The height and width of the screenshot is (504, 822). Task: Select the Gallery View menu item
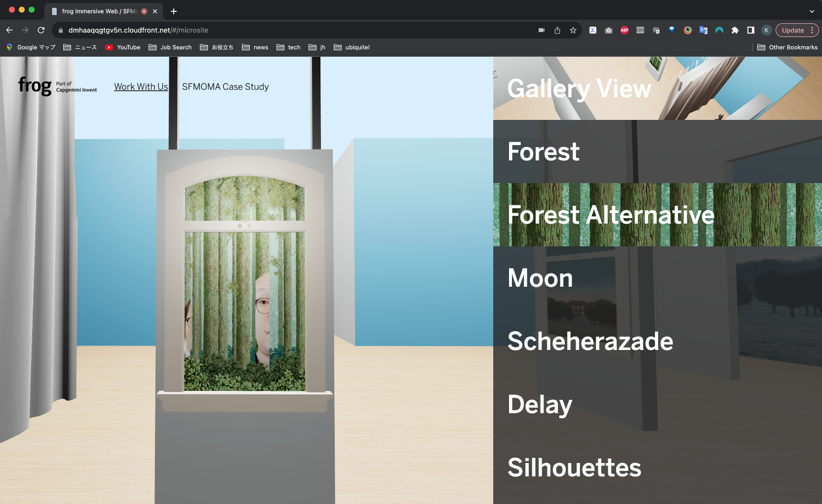[658, 88]
